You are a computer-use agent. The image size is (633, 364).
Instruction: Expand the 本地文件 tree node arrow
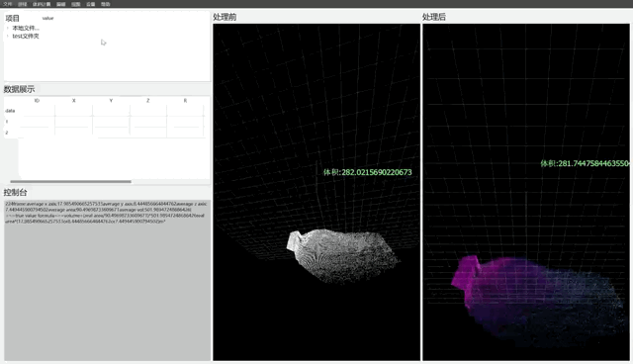8,28
